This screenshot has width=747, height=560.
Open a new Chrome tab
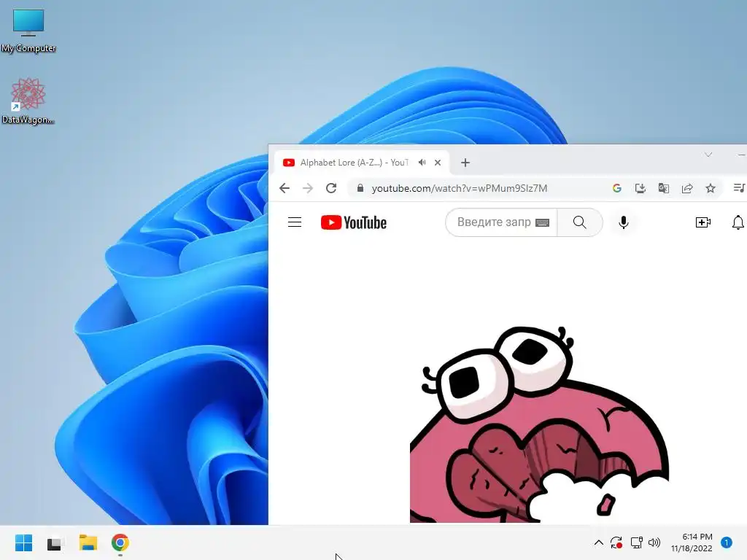pyautogui.click(x=465, y=163)
